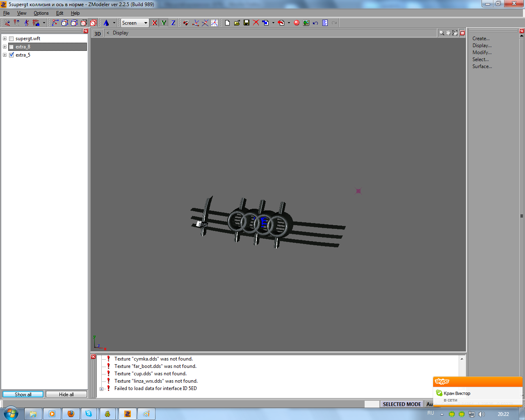Enable the extra_8 visibility checkbox

(11, 47)
